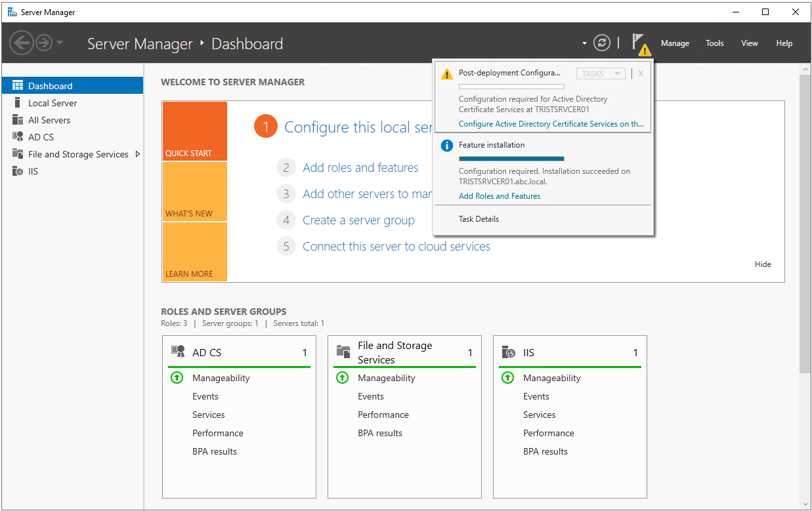Click the AD CS role tile icon
This screenshot has height=511, width=812.
[178, 352]
